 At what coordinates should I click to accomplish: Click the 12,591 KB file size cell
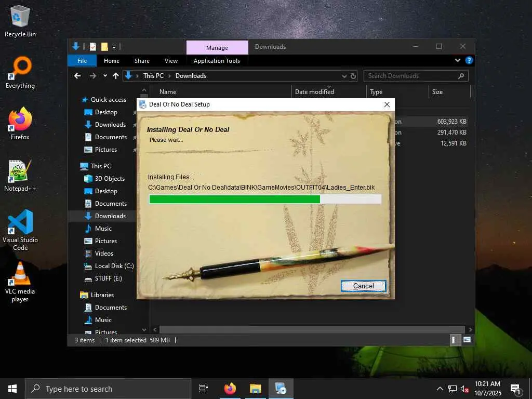(x=453, y=143)
